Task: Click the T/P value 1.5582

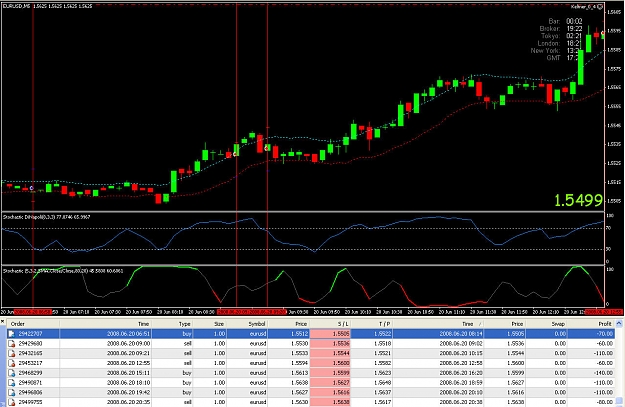Action: pos(383,363)
